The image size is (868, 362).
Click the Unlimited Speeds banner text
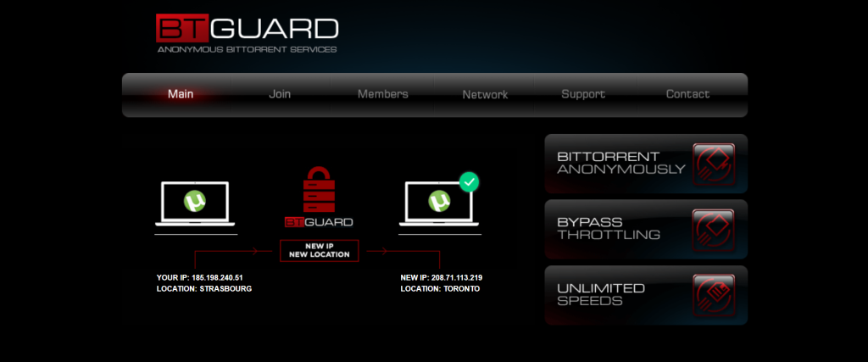(601, 294)
